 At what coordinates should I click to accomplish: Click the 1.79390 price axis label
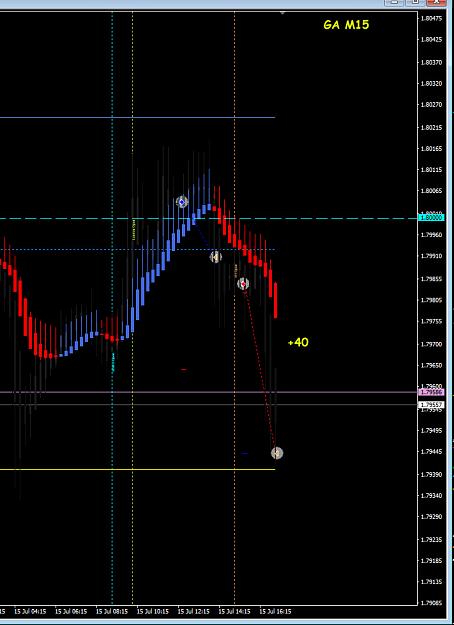(431, 474)
